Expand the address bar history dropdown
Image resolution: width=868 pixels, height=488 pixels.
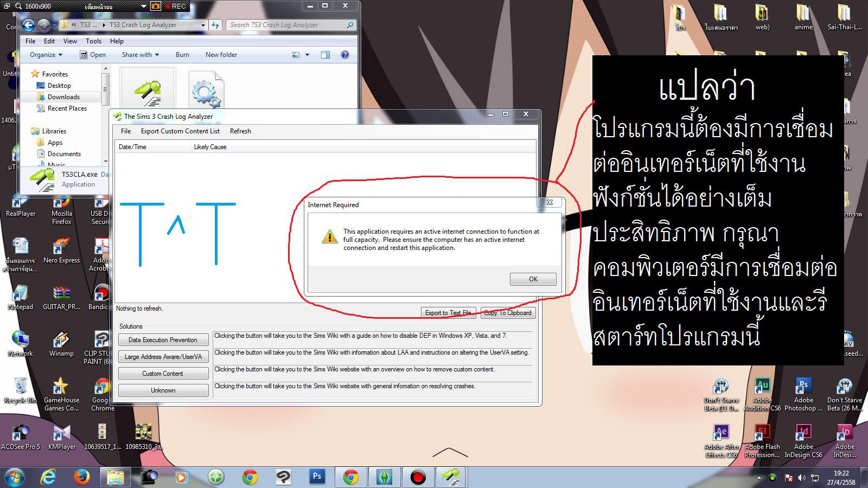203,25
